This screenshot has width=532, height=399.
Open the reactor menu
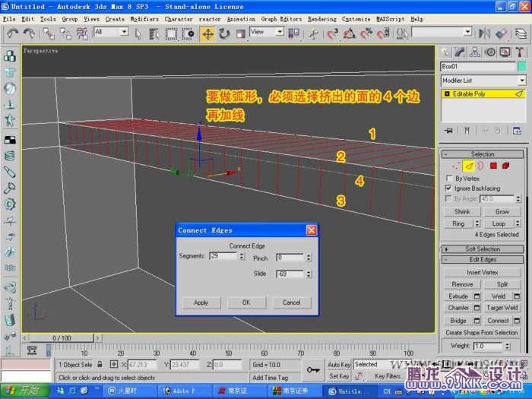[209, 19]
